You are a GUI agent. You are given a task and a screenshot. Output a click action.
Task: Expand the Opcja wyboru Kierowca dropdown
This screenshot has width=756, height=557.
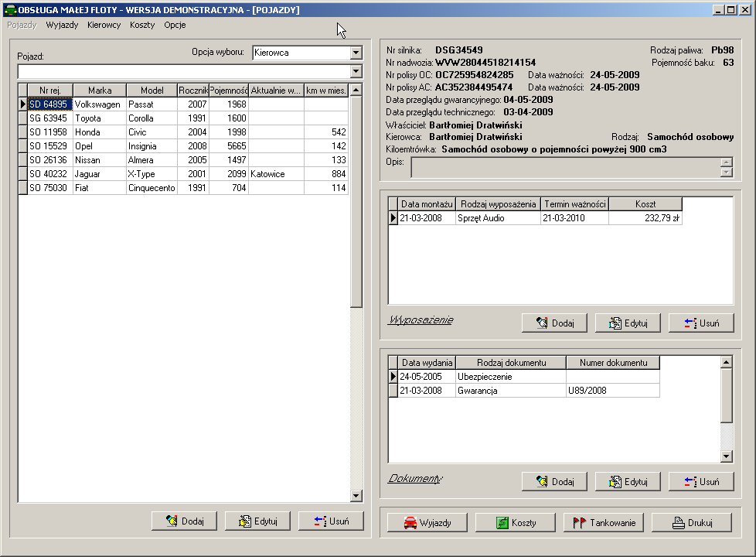[356, 53]
